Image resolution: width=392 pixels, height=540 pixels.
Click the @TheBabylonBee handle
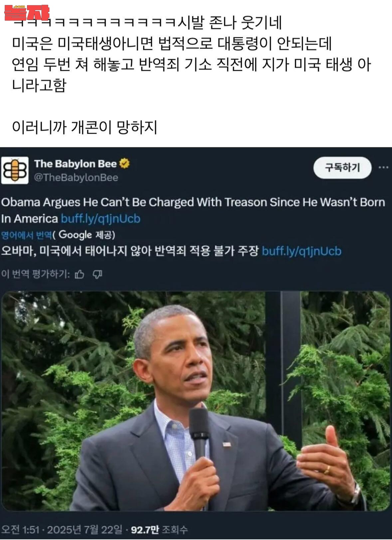[x=76, y=178]
